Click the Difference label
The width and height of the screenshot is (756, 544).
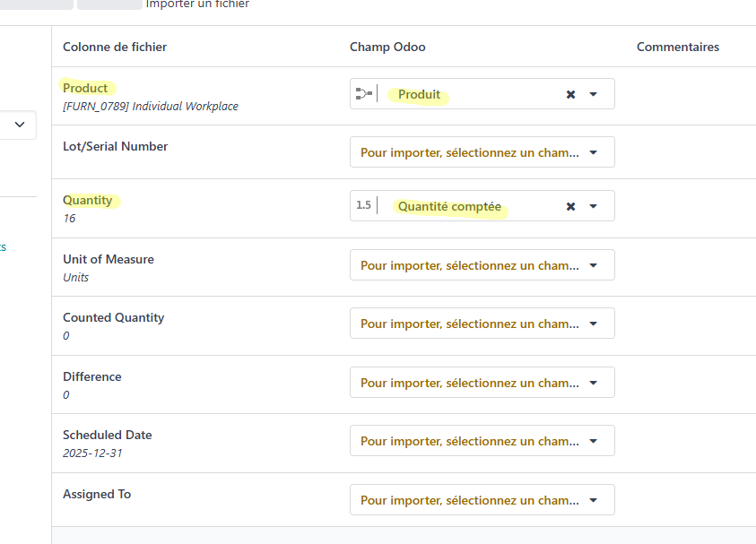92,376
